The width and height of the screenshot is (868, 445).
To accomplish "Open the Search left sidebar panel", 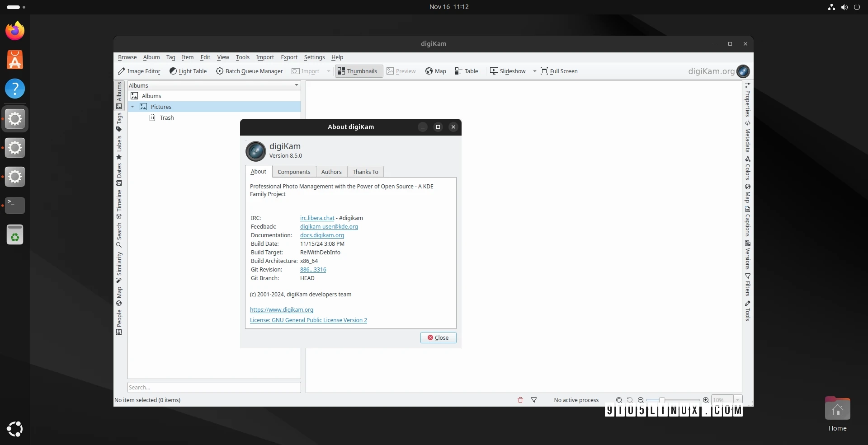I will click(119, 235).
